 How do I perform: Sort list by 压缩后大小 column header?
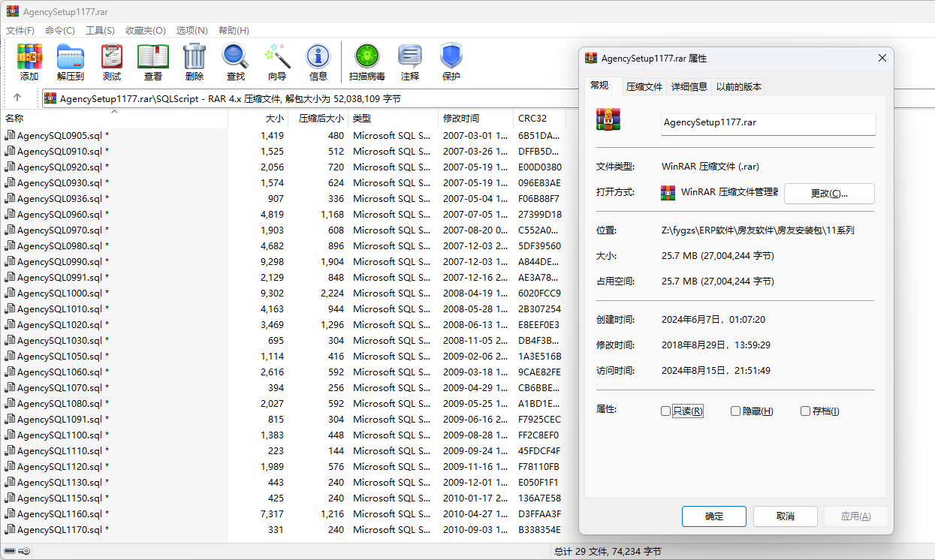click(318, 119)
